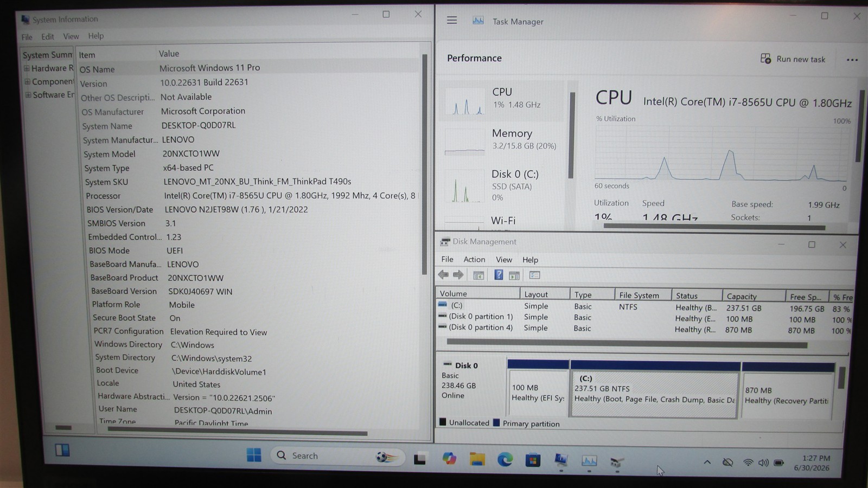868x488 pixels.
Task: Open Microsoft Edge from the taskbar
Action: [505, 460]
